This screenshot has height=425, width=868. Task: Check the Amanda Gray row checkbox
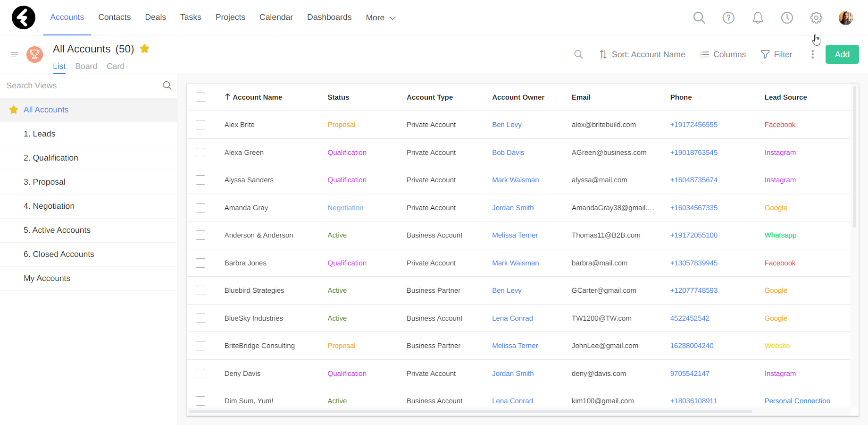point(200,208)
